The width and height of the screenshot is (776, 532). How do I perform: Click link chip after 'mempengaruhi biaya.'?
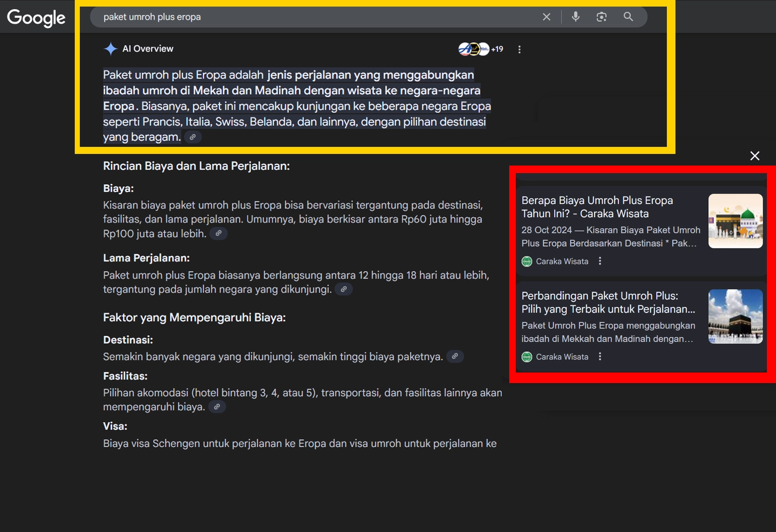(x=217, y=407)
